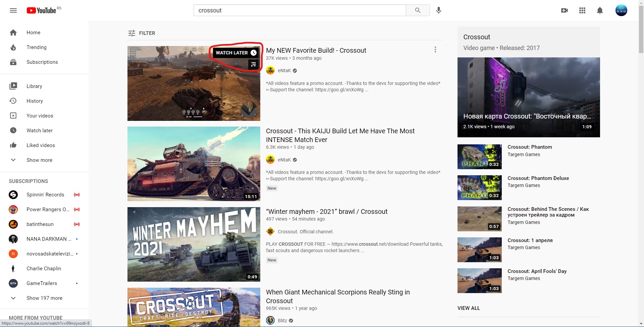Open the create video camera icon
Image resolution: width=644 pixels, height=327 pixels.
coord(565,10)
